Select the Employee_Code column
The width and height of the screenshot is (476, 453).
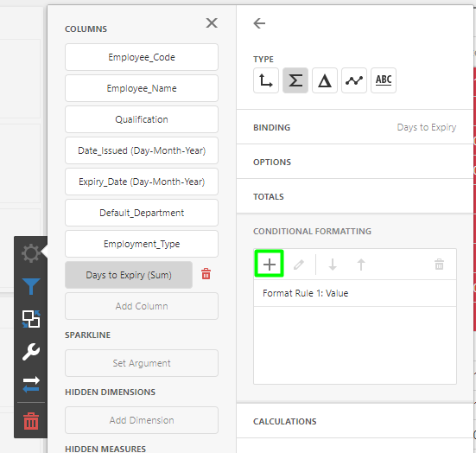(142, 57)
